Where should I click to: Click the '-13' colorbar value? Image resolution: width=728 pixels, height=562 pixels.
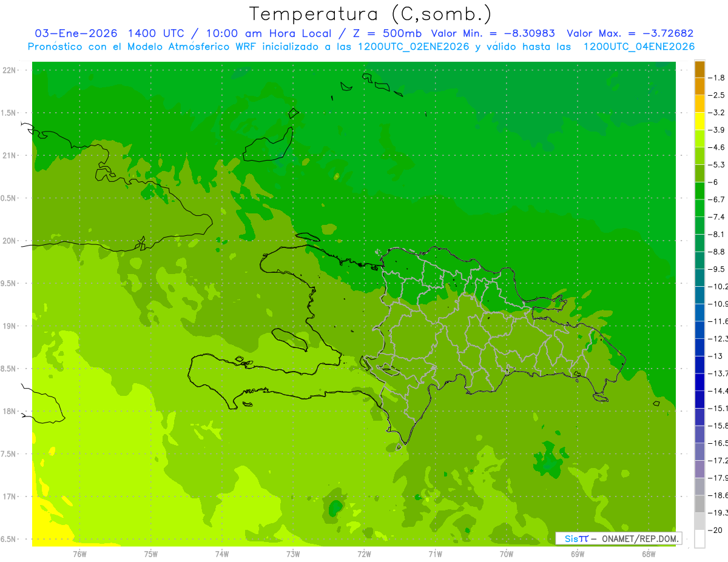tap(716, 356)
